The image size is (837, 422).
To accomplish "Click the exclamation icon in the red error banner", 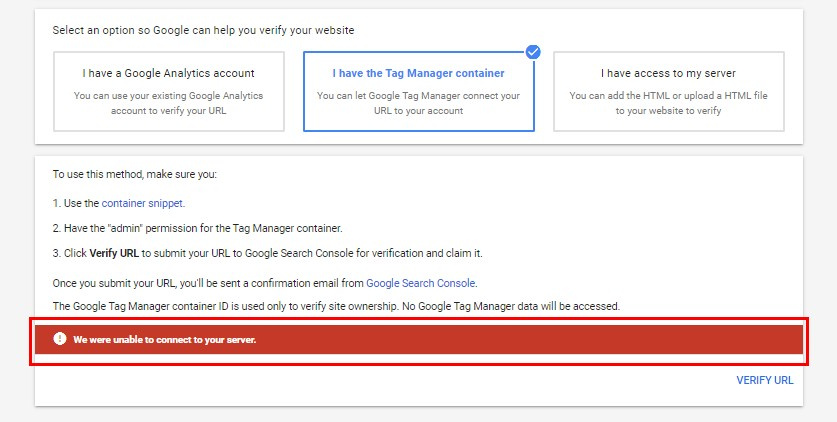I will [60, 339].
